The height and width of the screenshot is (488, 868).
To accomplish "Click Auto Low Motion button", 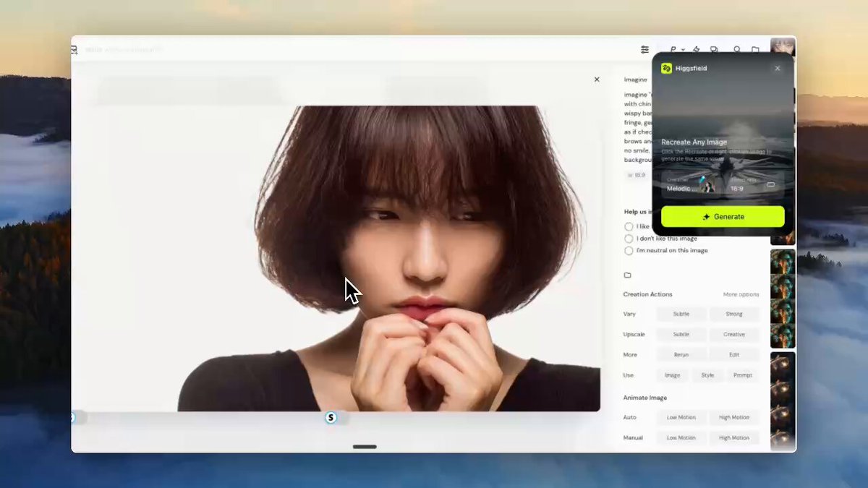I will tap(681, 417).
